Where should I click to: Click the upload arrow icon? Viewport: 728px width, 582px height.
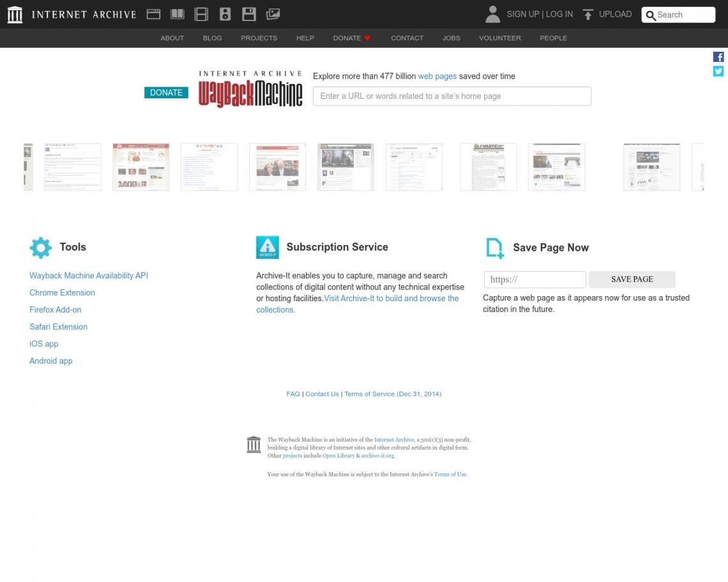588,15
